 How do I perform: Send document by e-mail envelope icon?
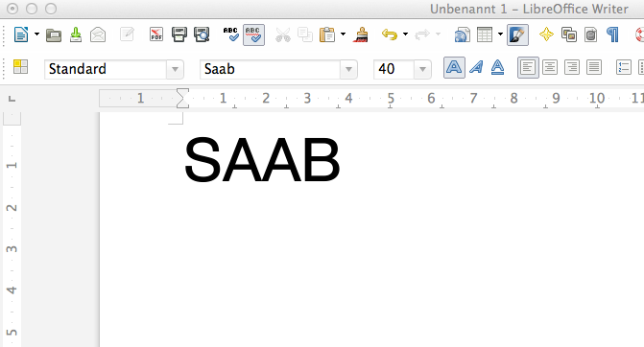point(98,35)
